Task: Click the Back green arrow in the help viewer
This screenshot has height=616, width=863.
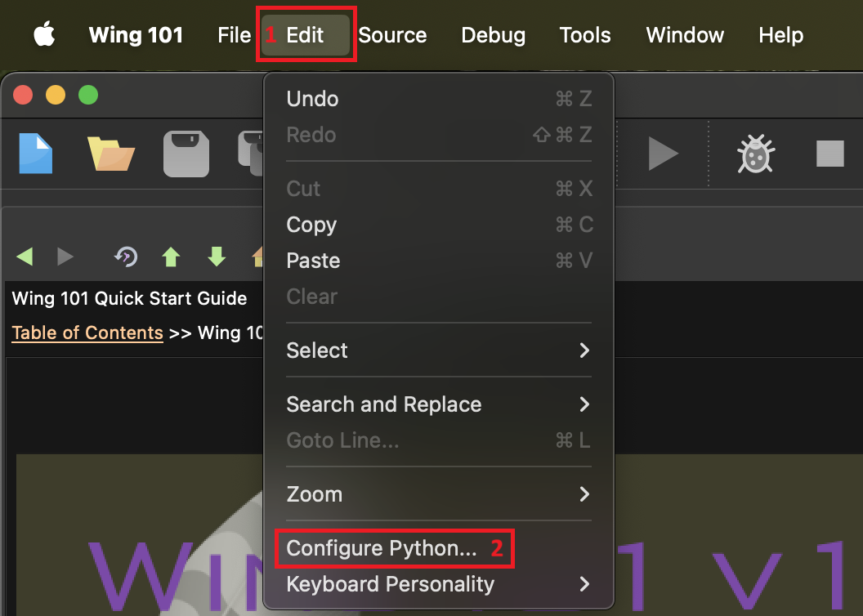Action: [x=25, y=257]
